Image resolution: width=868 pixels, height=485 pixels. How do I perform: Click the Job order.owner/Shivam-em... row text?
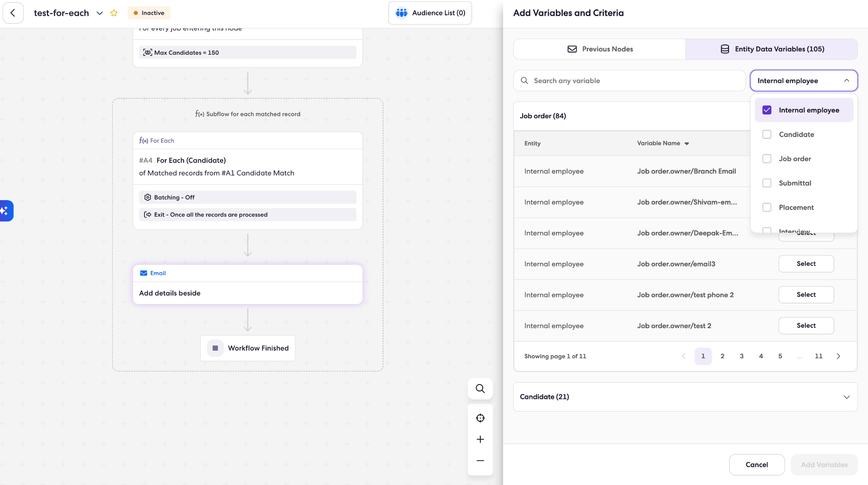(687, 202)
